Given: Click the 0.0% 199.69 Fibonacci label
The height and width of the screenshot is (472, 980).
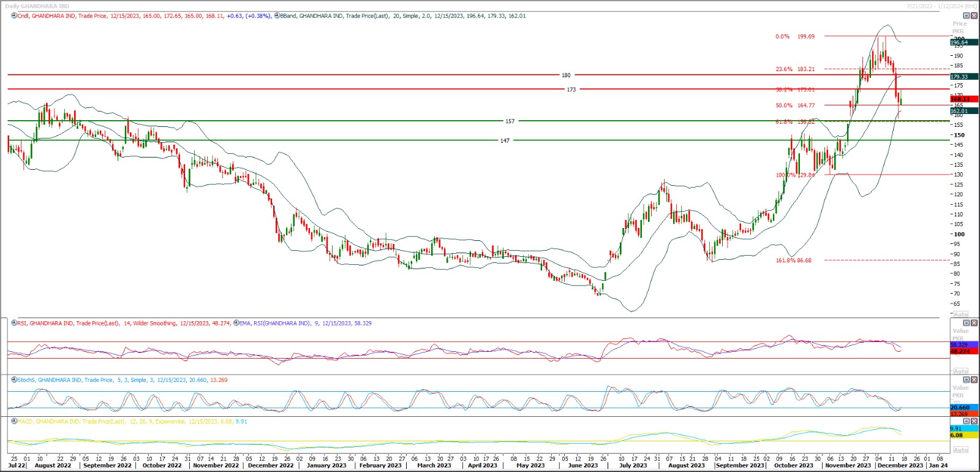Looking at the screenshot, I should click(x=795, y=37).
